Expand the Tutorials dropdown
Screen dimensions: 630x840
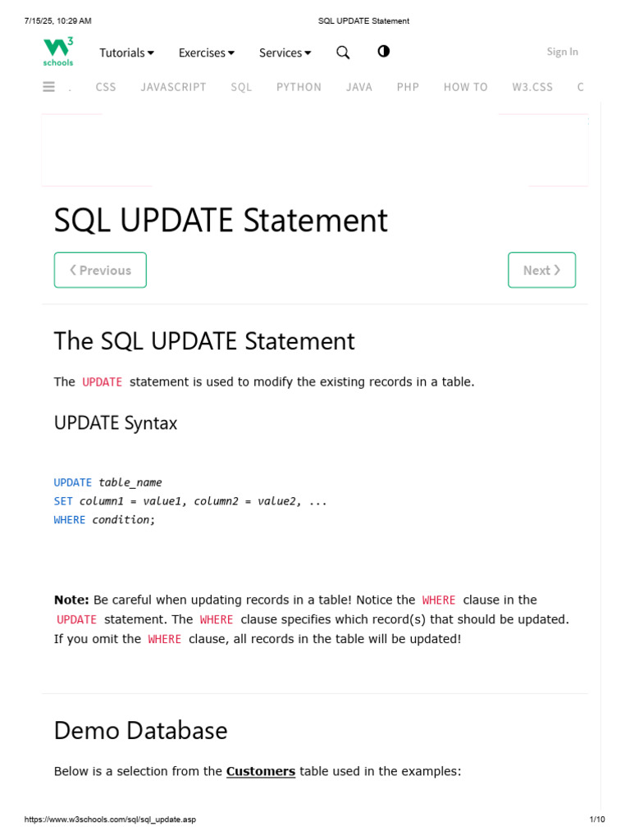point(126,52)
